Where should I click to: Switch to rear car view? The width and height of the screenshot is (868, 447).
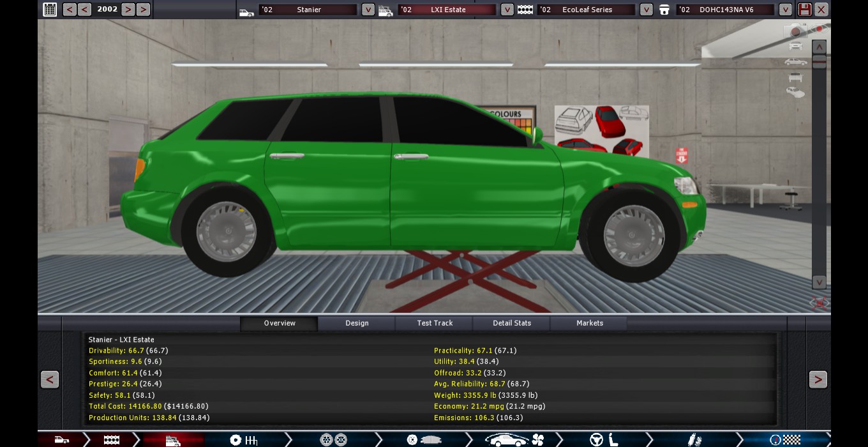[x=795, y=77]
